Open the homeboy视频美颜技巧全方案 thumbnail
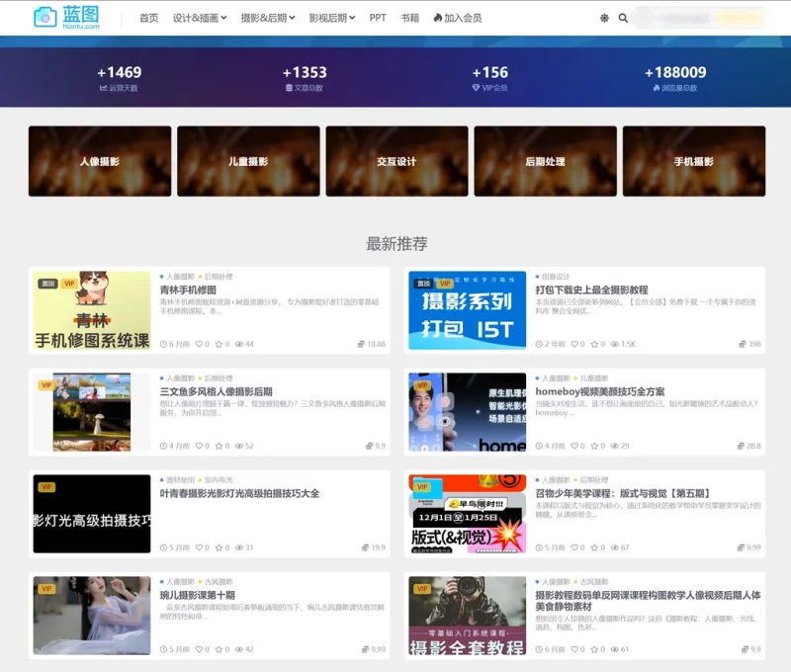Viewport: 791px width, 672px height. point(466,410)
